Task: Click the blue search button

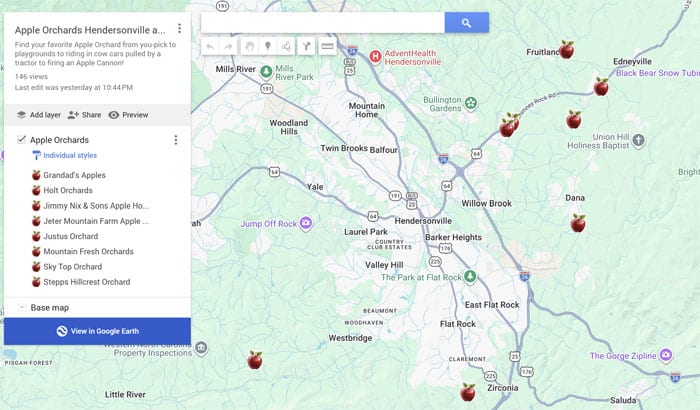Action: tap(467, 23)
